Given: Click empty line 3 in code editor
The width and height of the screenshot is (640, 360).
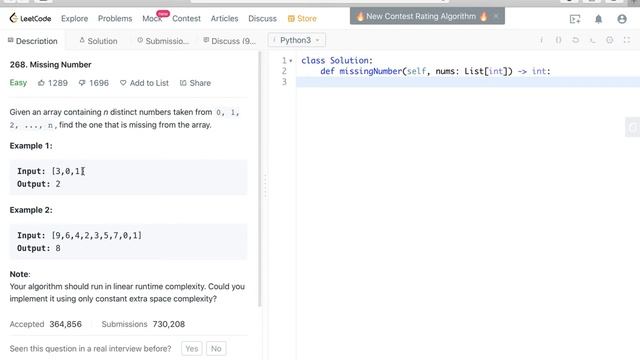Looking at the screenshot, I should 468,82.
